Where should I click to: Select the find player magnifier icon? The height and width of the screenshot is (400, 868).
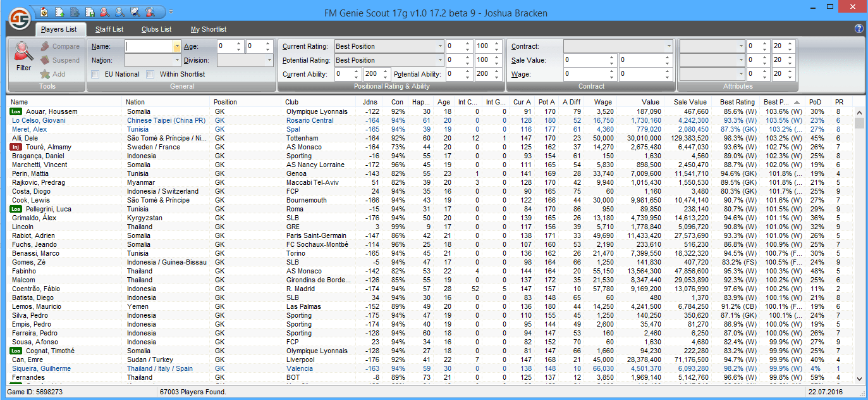(x=106, y=12)
